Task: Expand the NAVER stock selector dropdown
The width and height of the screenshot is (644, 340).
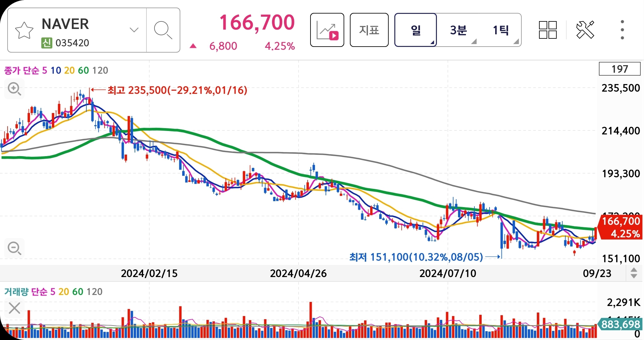Action: 134,30
